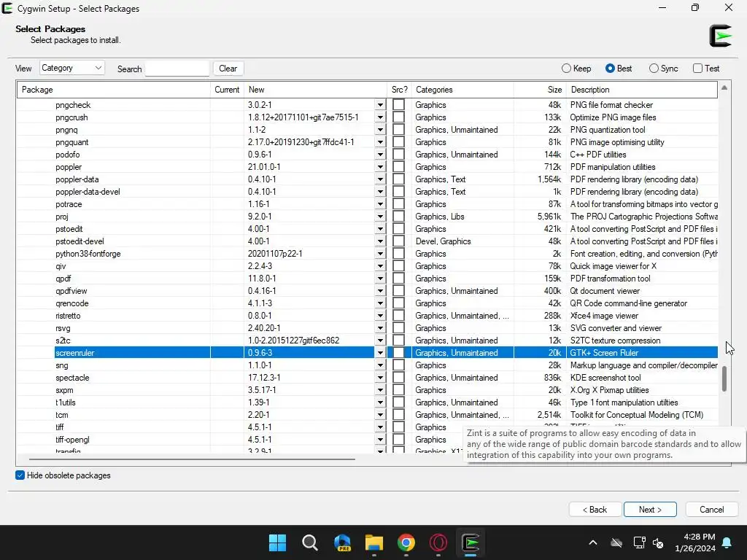Open File Explorer from taskbar
Viewport: 747px width, 560px height.
[x=374, y=542]
